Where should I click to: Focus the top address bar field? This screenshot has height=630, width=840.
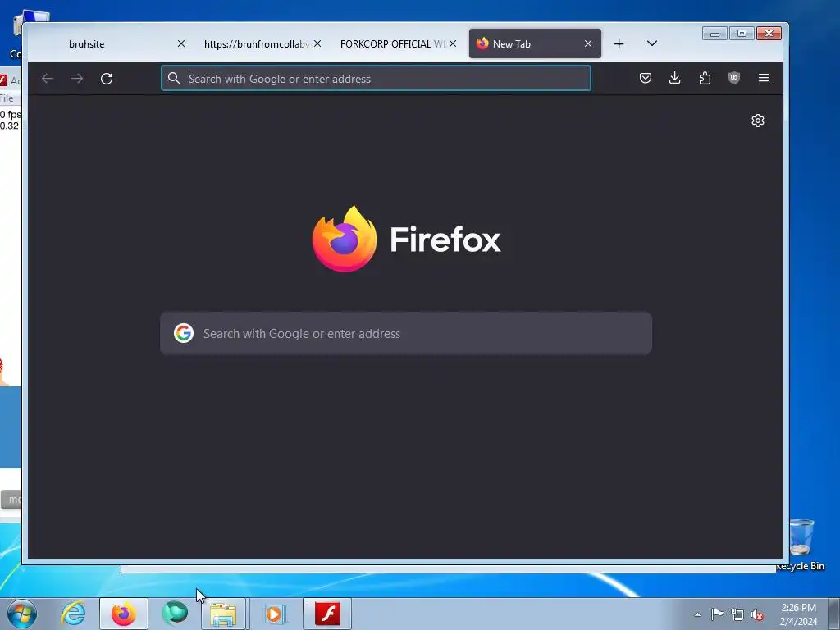376,78
